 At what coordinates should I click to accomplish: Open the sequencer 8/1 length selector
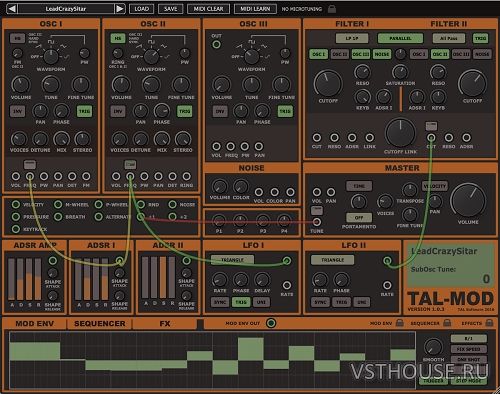pos(468,338)
